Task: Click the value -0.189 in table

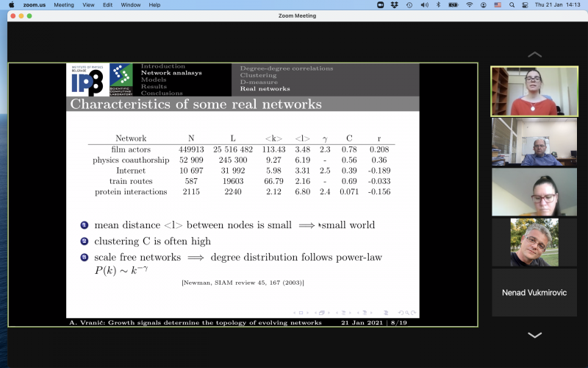Action: click(379, 171)
